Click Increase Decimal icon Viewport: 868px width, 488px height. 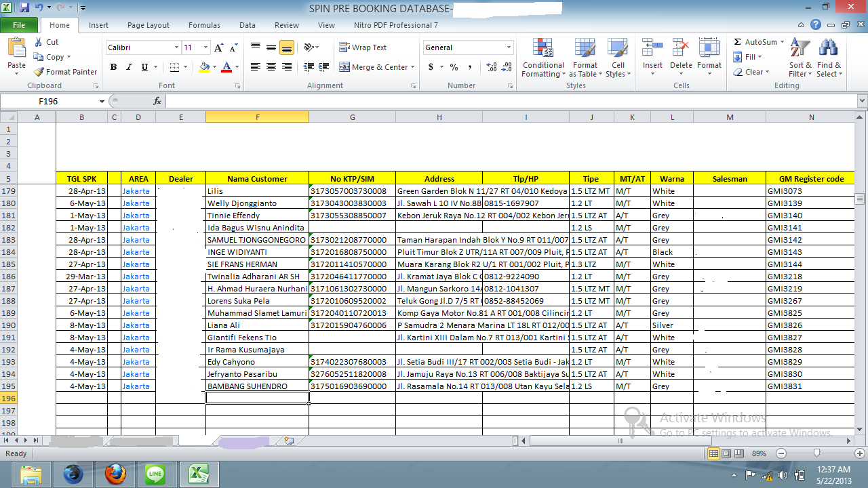[x=492, y=67]
